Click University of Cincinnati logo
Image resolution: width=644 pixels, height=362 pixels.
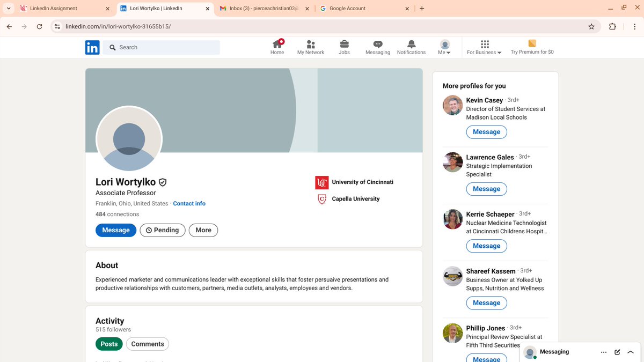(x=321, y=183)
